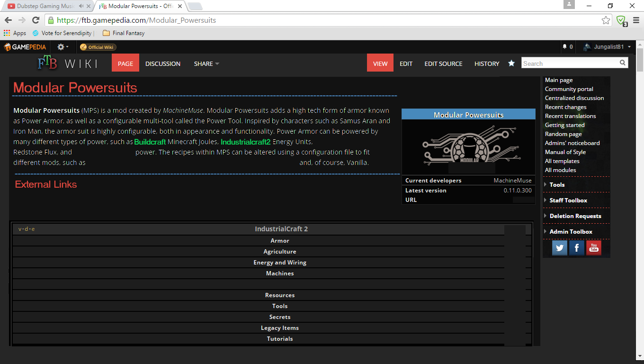The width and height of the screenshot is (644, 364).
Task: Open the green shield extension icon
Action: (x=621, y=20)
